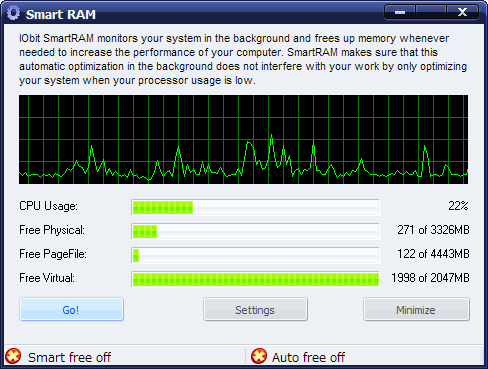Select the 271 of 3326MB value

pyautogui.click(x=433, y=230)
